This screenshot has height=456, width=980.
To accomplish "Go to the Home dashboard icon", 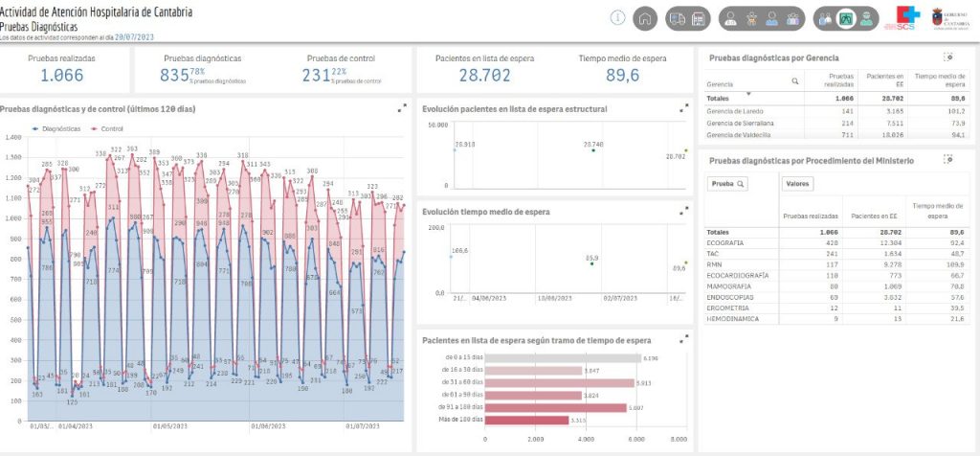I will [646, 18].
